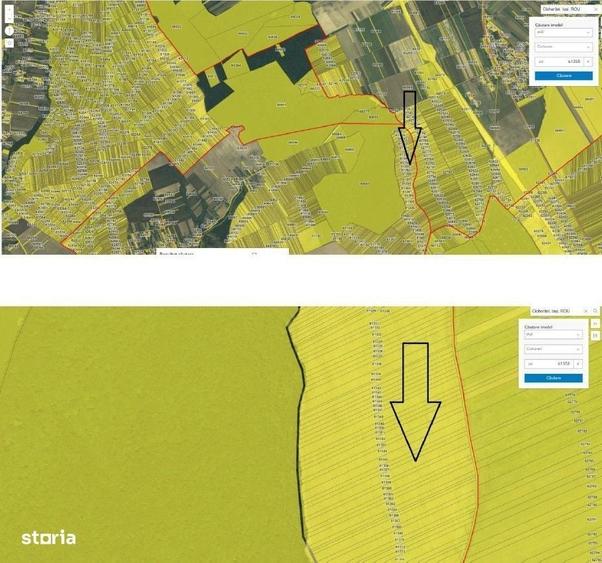
Task: Open second side tool button on lower map
Action: pyautogui.click(x=595, y=336)
